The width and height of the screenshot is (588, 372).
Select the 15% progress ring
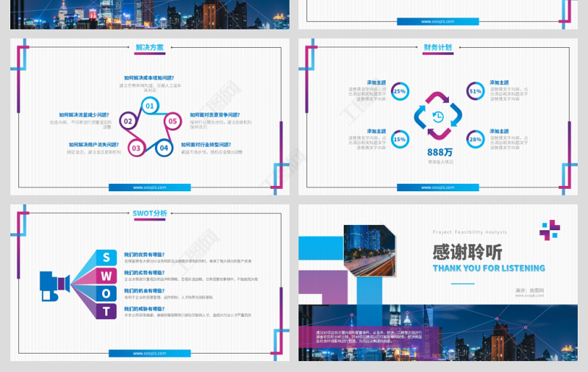pos(400,139)
